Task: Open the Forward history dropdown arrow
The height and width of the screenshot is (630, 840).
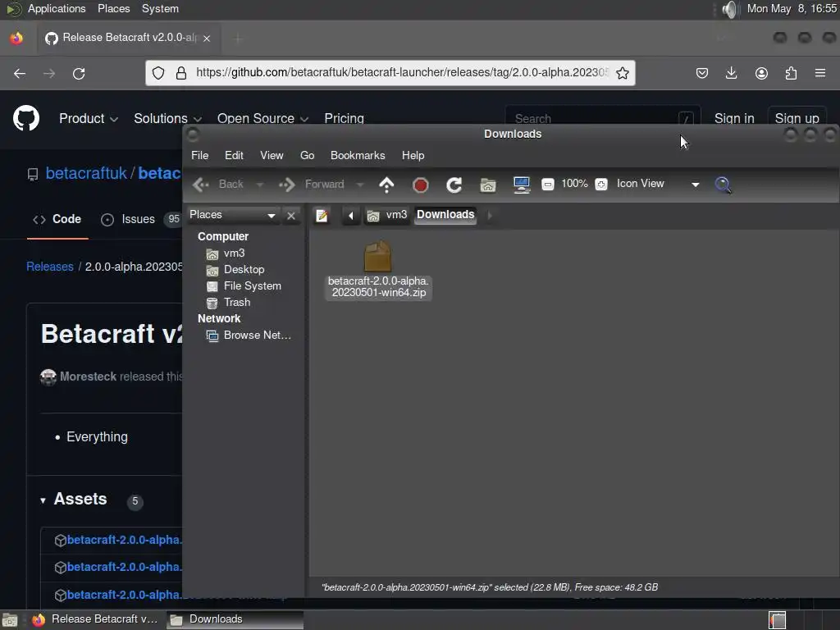Action: 360,185
